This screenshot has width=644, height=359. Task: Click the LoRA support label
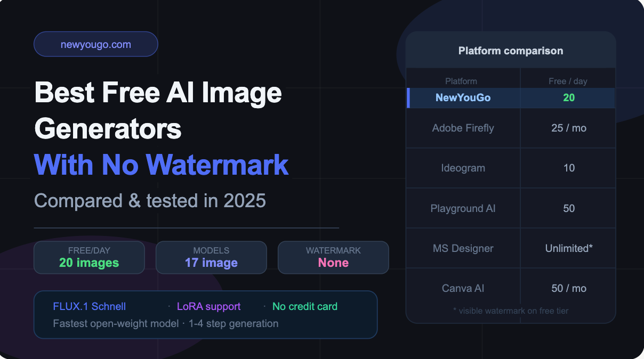pos(208,306)
